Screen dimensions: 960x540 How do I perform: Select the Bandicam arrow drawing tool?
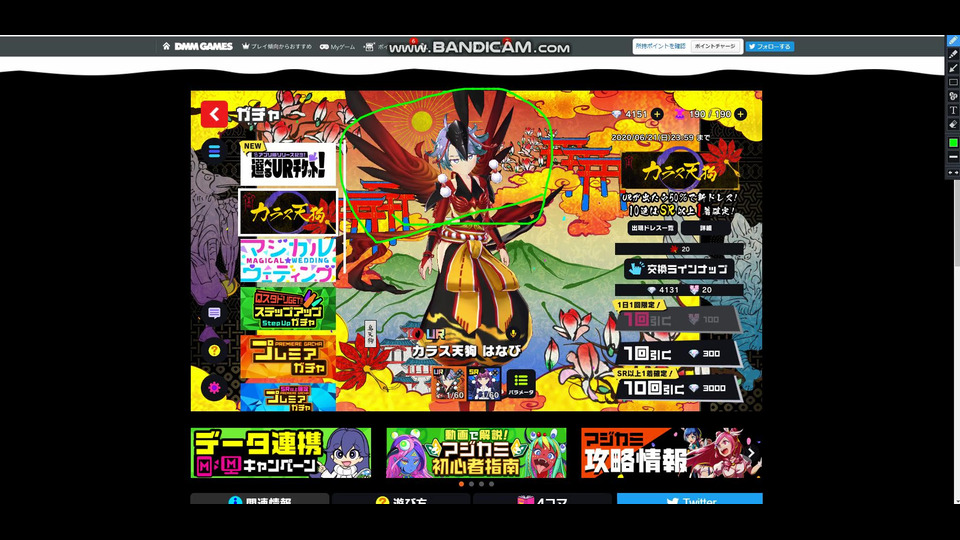click(x=953, y=69)
